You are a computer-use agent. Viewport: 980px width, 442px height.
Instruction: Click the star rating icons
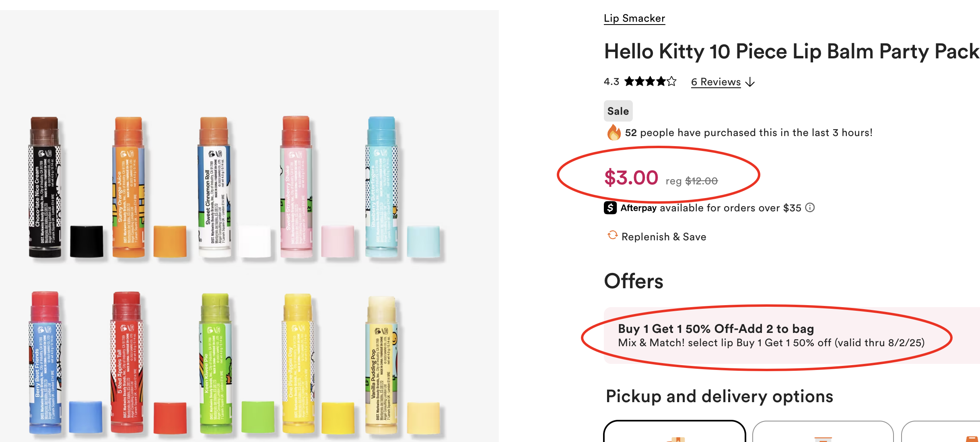[x=650, y=82]
